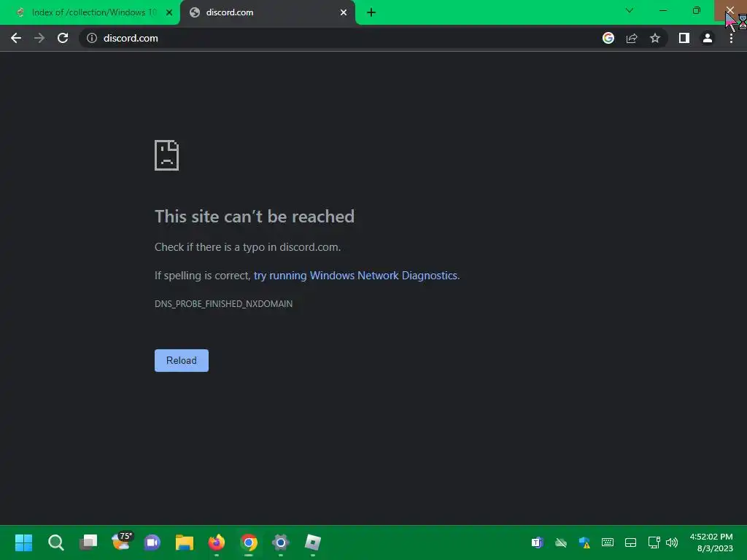Viewport: 747px width, 560px height.
Task: Open Chrome three-dot menu
Action: click(731, 38)
